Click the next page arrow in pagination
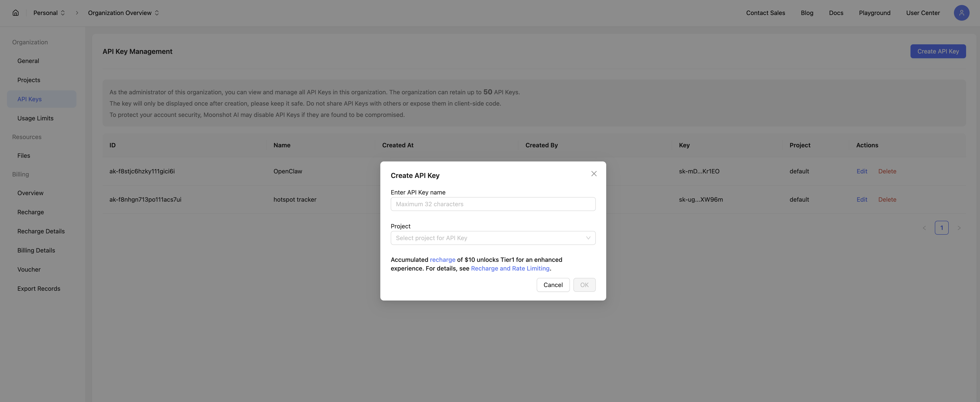 959,228
